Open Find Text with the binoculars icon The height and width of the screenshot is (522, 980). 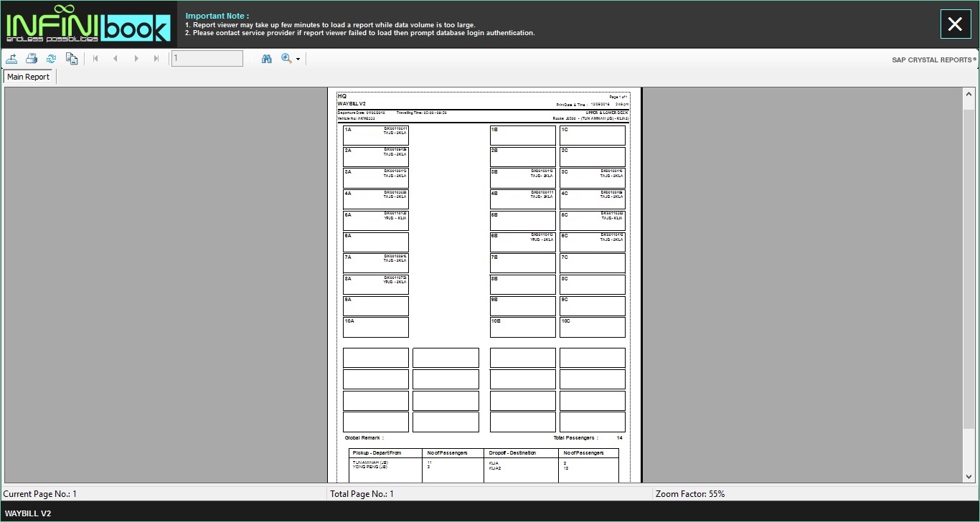coord(267,59)
